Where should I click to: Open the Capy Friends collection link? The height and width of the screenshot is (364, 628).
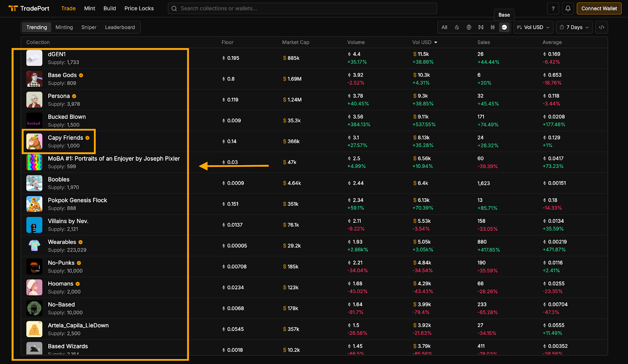(x=66, y=138)
